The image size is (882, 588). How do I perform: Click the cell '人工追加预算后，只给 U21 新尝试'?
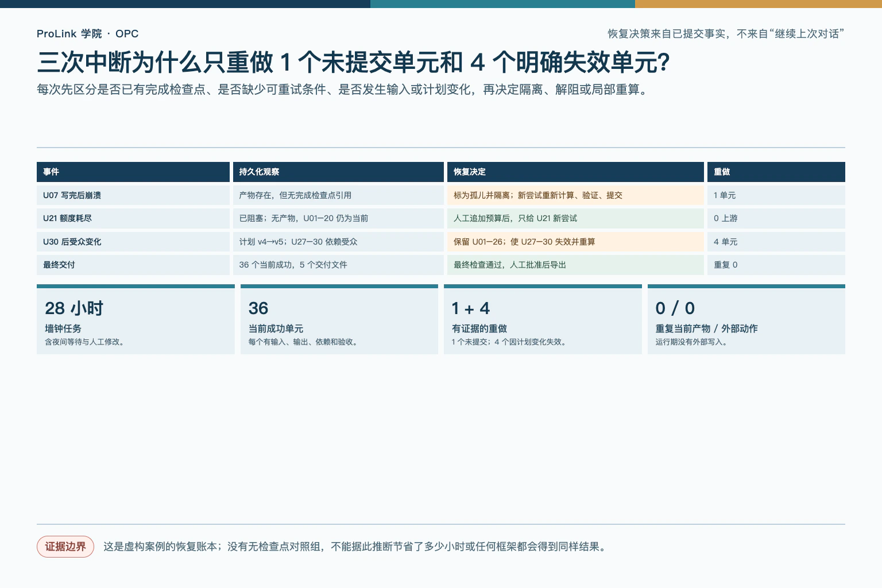(575, 218)
